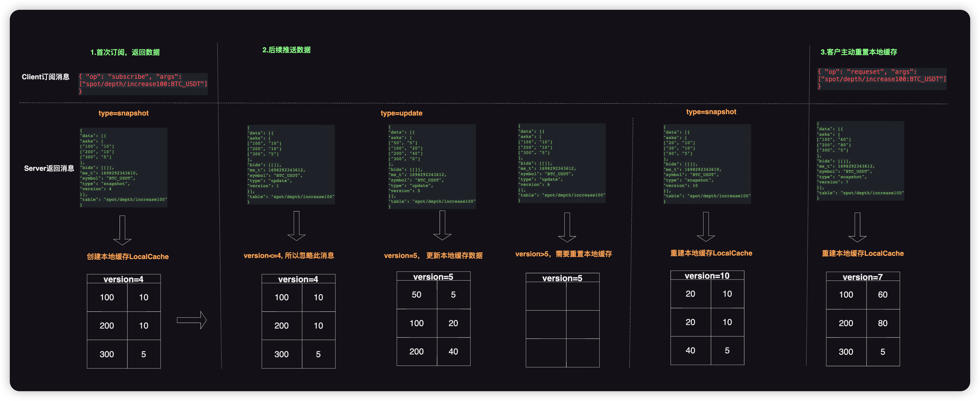Click the Server返回消息 row label
Image resolution: width=980 pixels, height=401 pixels.
tap(49, 168)
